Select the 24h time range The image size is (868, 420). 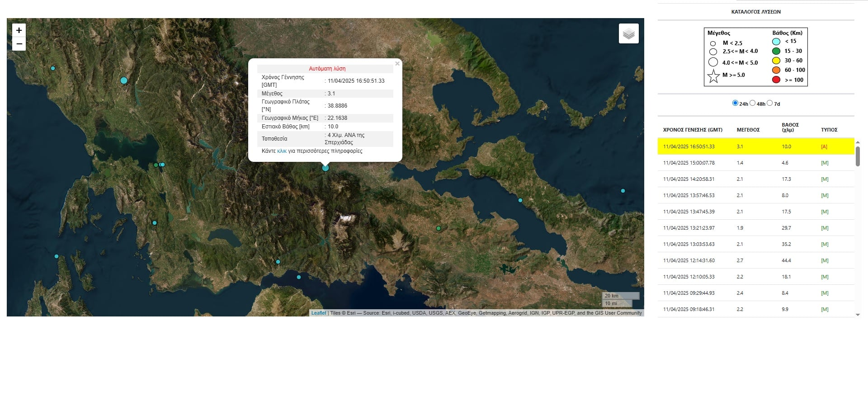tap(735, 103)
